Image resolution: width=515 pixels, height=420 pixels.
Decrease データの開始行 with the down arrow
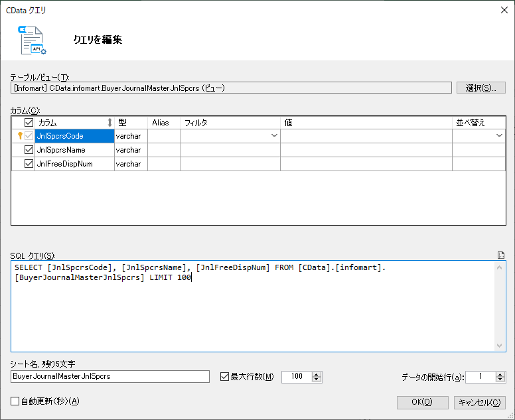click(x=500, y=380)
